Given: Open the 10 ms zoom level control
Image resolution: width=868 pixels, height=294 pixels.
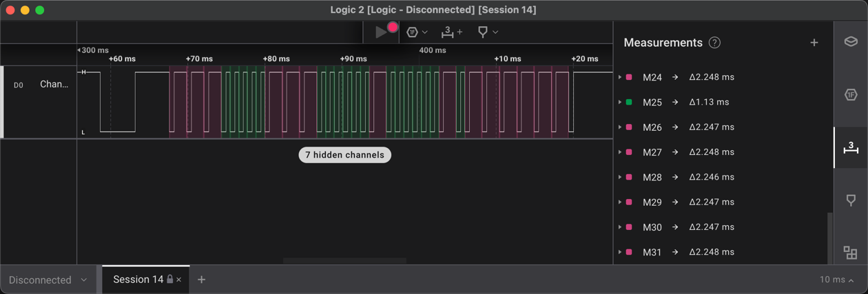Looking at the screenshot, I should [836, 280].
